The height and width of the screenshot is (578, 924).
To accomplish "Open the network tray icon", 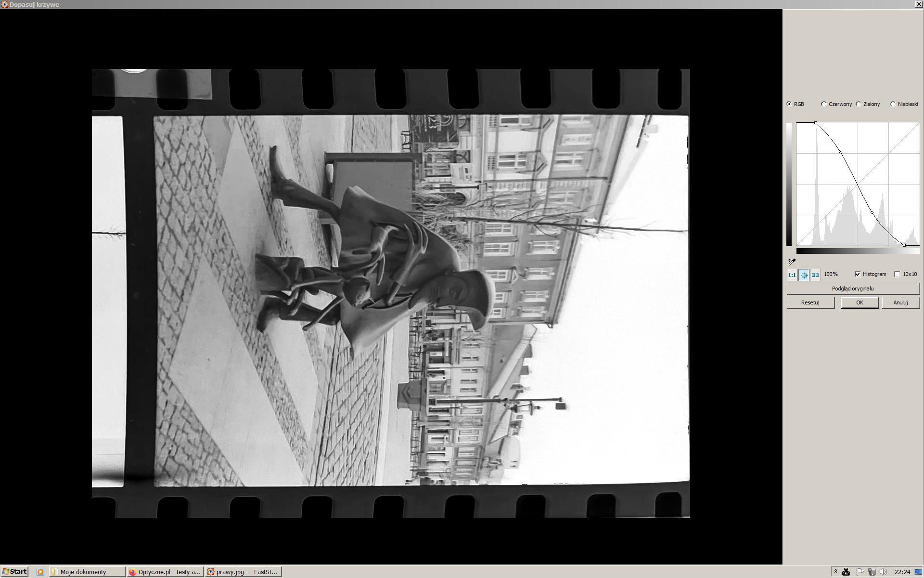I will (872, 572).
